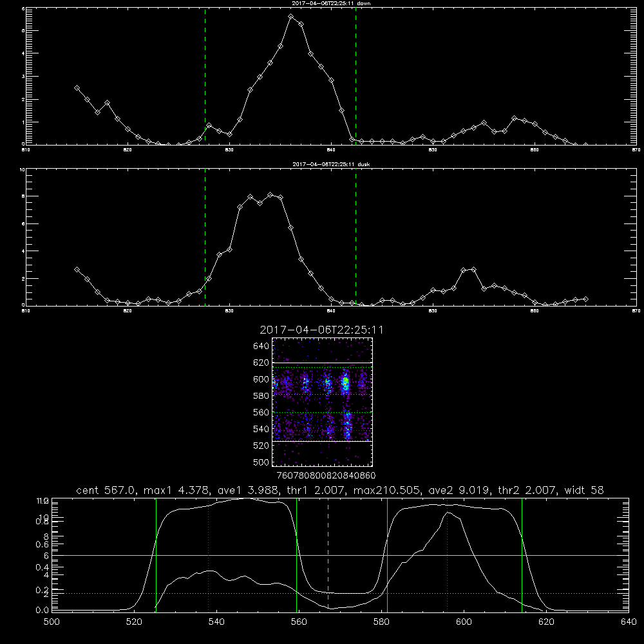Image resolution: width=644 pixels, height=644 pixels.
Task: Click x-axis label '500' of bottom plot
Action: 52,622
